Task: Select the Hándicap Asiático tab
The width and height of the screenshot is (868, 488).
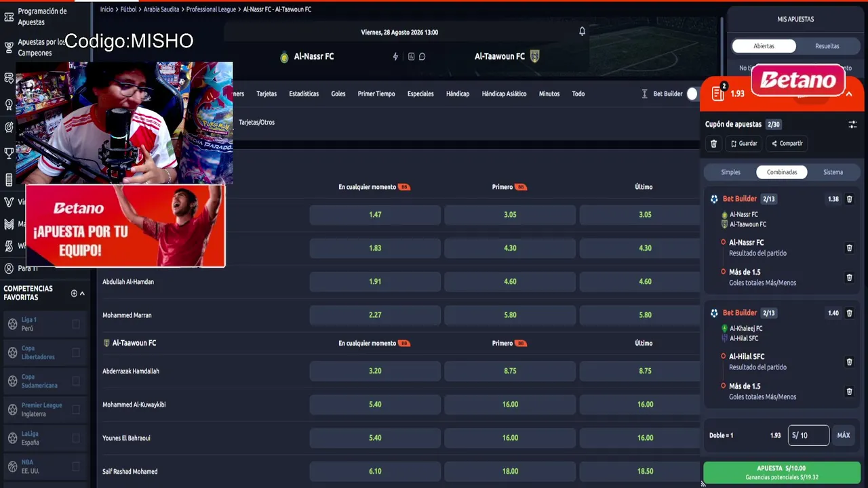Action: point(504,94)
